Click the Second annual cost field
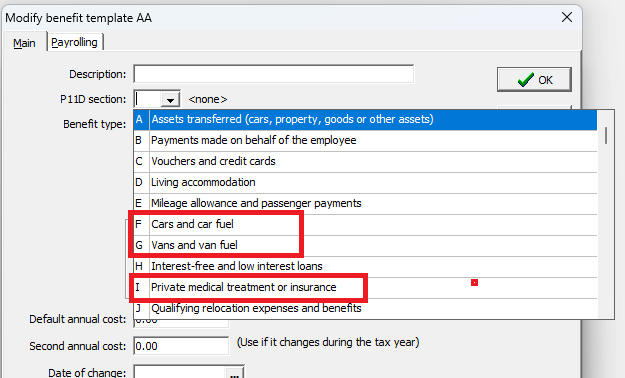Screen dimensions: 625x378 (x=181, y=346)
